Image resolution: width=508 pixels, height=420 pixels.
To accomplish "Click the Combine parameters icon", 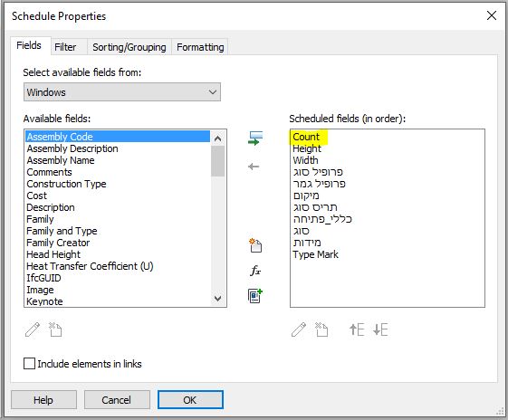I will coord(255,296).
